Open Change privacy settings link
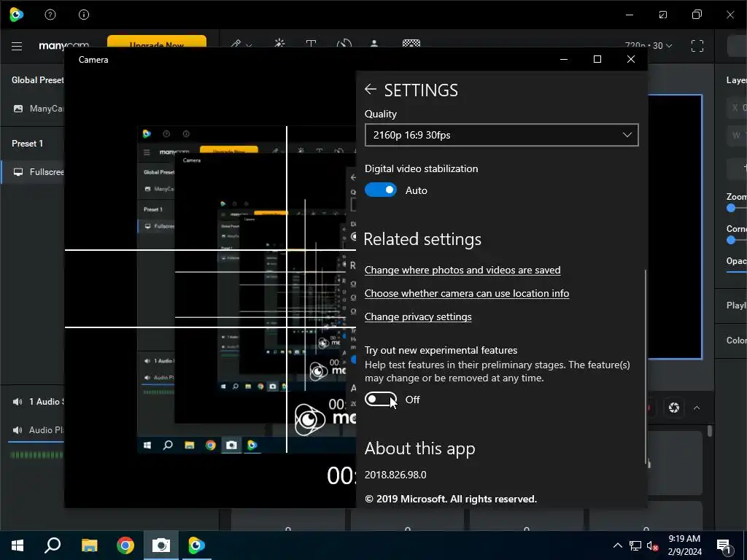 coord(418,316)
